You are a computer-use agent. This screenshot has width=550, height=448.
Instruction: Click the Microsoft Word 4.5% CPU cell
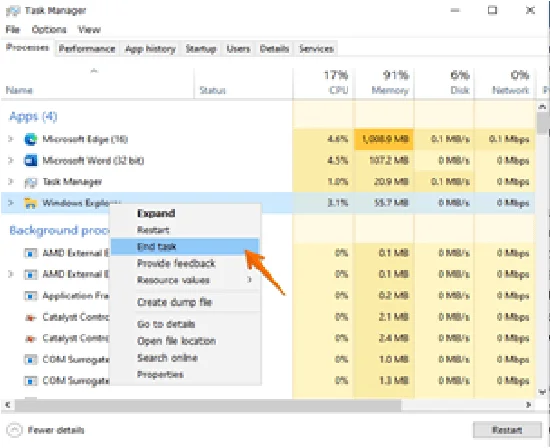pos(322,161)
